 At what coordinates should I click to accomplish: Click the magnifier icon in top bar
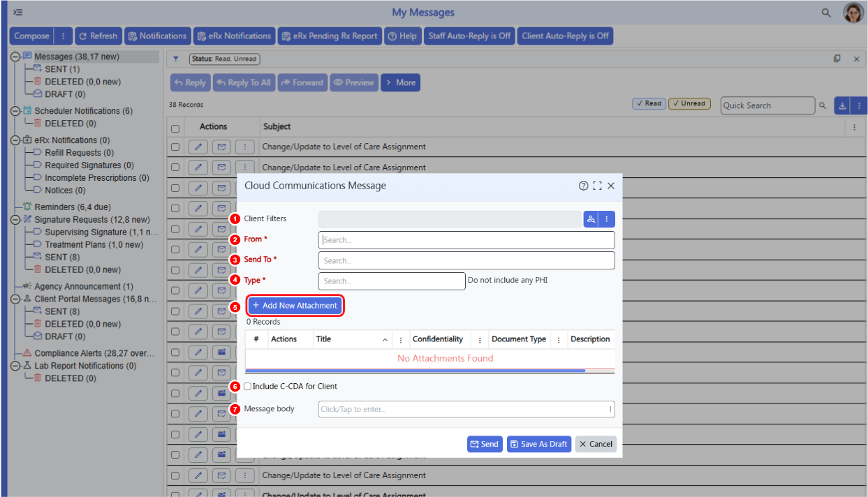[826, 13]
